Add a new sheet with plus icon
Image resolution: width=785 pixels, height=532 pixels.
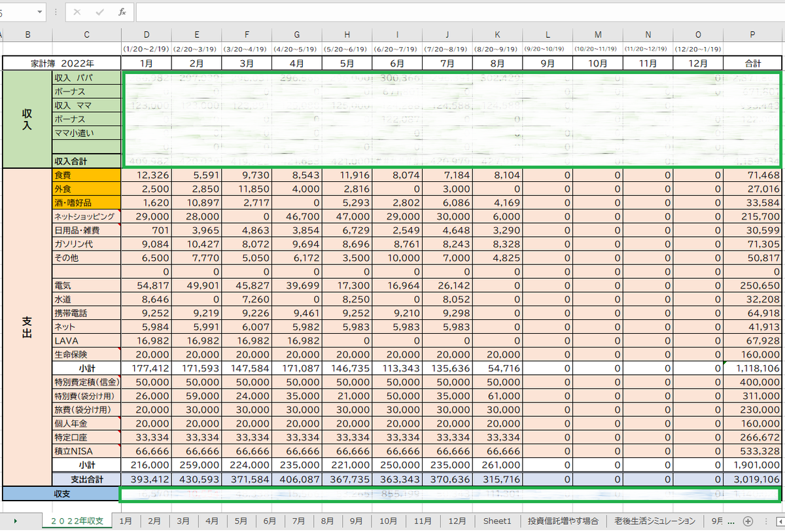748,522
